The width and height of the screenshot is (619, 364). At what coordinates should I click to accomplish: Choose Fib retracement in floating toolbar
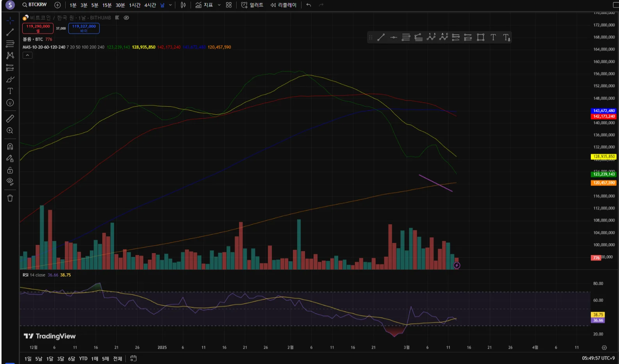(x=406, y=37)
